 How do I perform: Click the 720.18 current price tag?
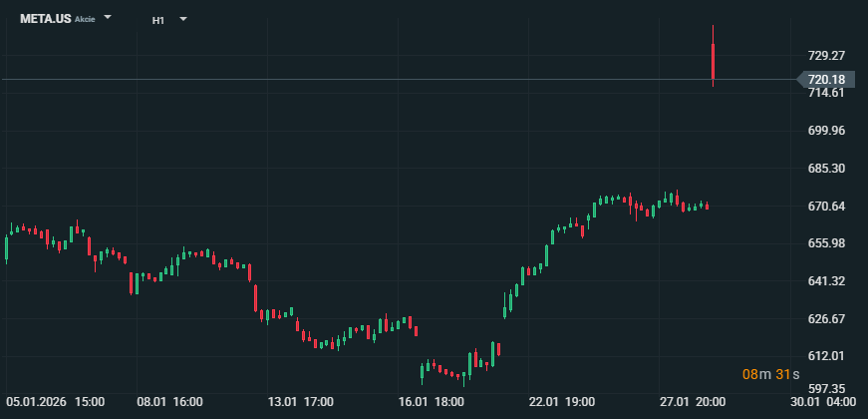click(825, 79)
